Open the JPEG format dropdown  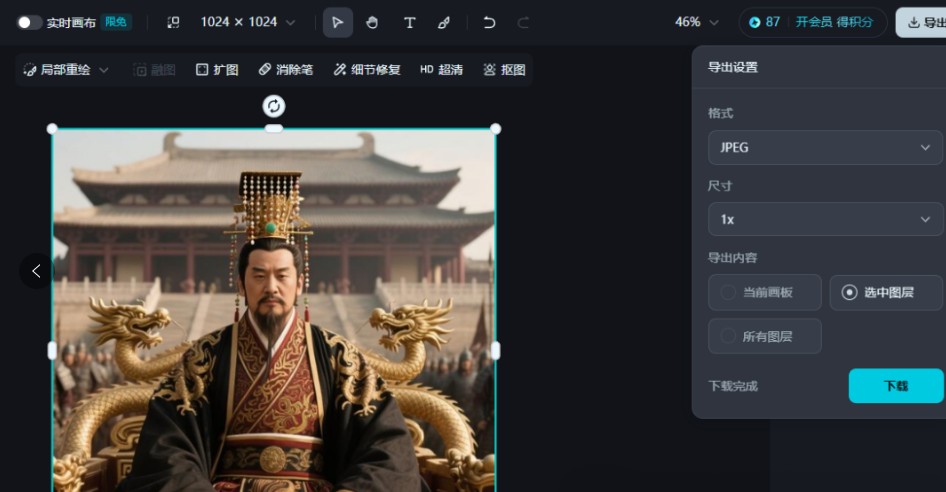coord(825,147)
